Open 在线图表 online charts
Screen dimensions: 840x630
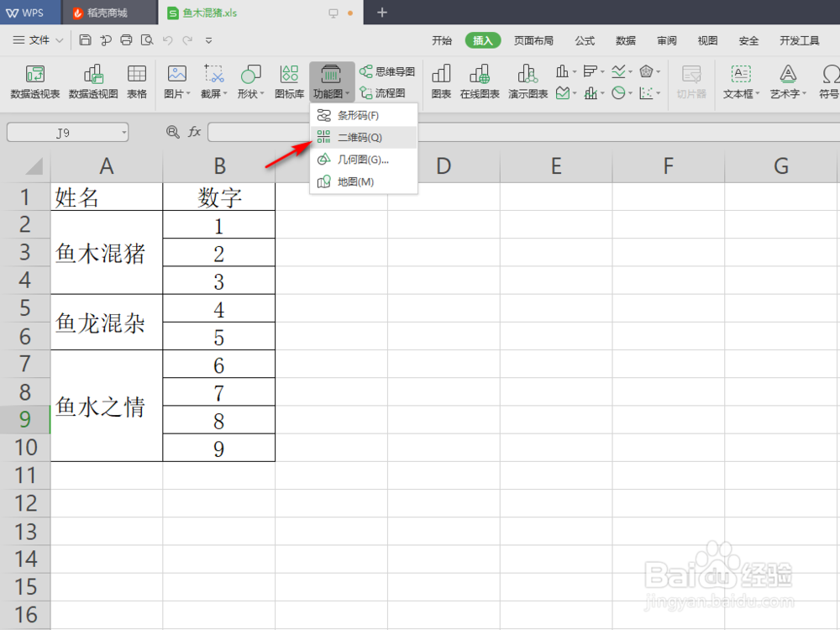(480, 81)
